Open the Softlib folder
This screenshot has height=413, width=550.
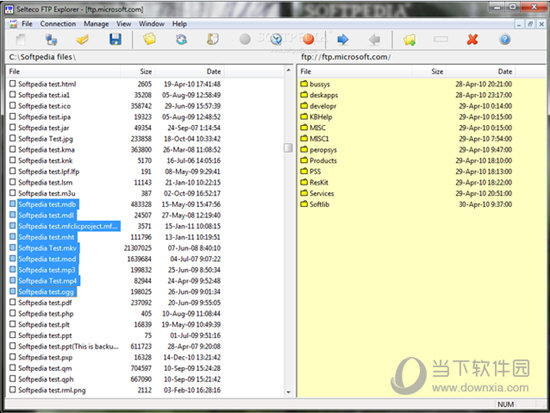(x=319, y=204)
